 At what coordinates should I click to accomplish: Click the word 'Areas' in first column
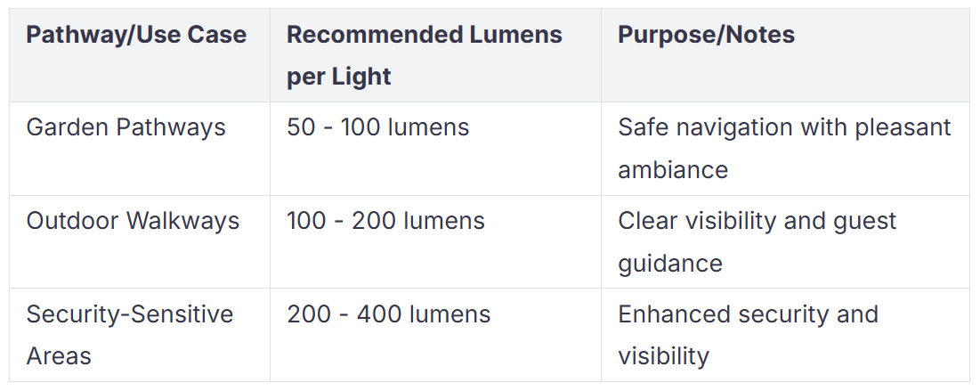(x=59, y=356)
